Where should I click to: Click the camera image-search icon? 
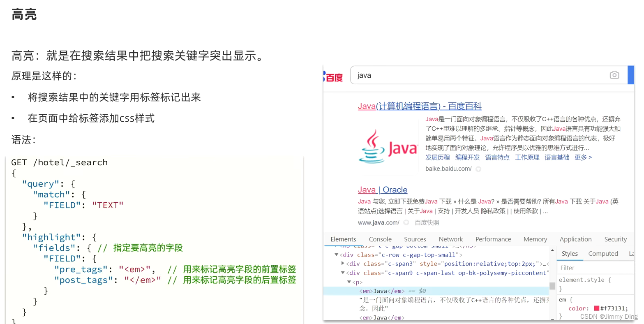point(614,75)
